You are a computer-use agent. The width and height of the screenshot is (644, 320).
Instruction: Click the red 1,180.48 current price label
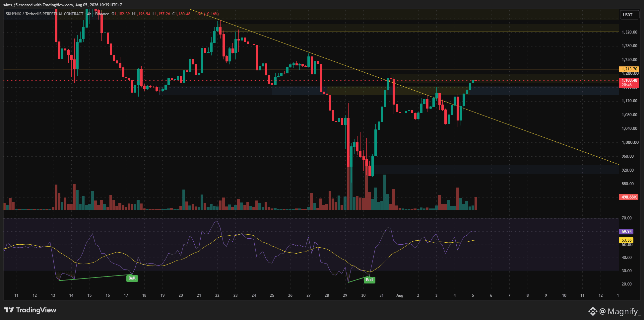pyautogui.click(x=629, y=80)
